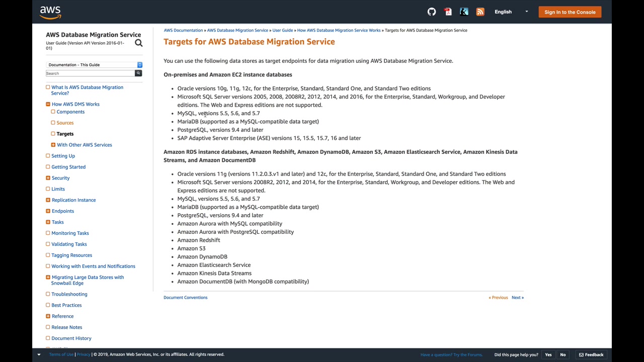Viewport: 644px width, 362px height.
Task: Open the Components page
Action: (x=70, y=112)
